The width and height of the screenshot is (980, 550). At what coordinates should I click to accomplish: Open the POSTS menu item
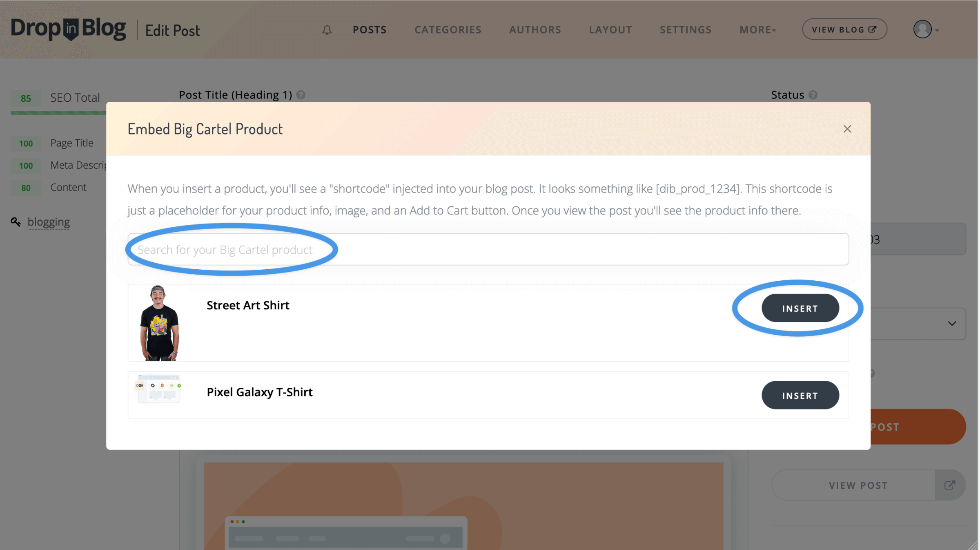click(x=370, y=30)
